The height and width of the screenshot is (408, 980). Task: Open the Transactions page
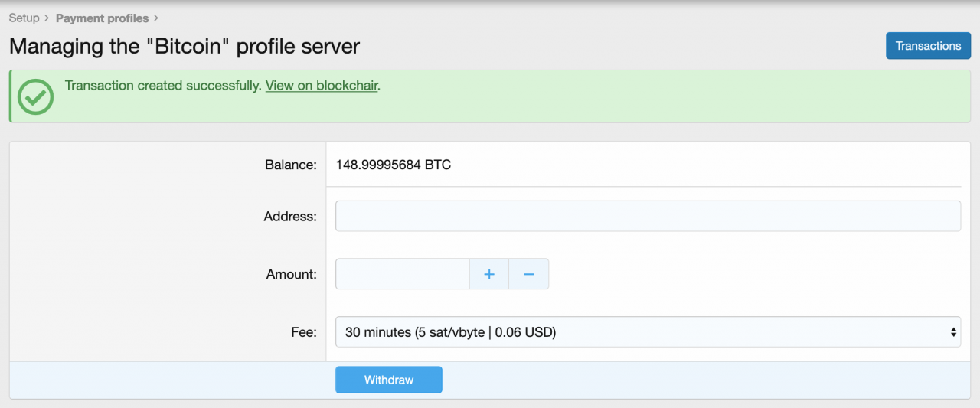[x=928, y=46]
